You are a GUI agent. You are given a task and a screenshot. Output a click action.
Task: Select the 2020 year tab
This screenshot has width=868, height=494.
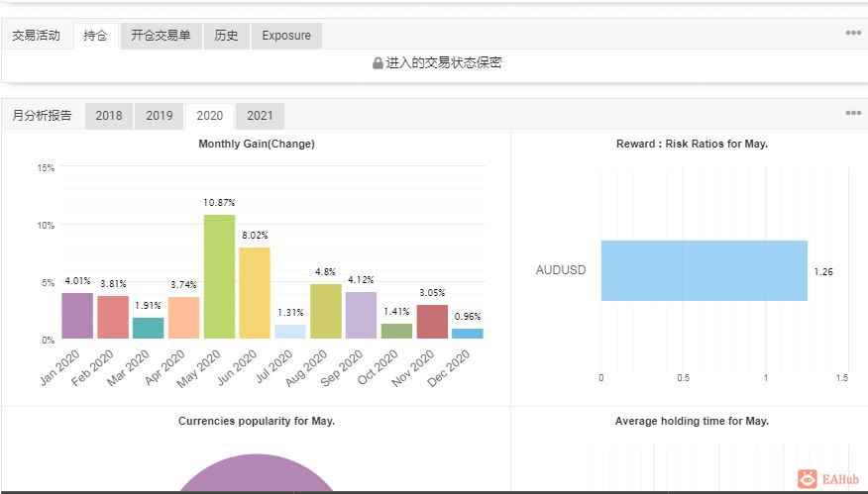210,116
